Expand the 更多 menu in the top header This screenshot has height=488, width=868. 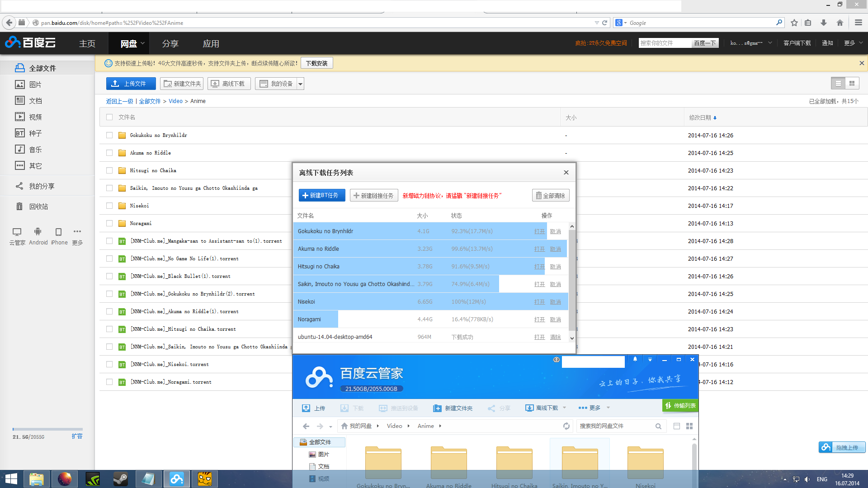tap(854, 43)
